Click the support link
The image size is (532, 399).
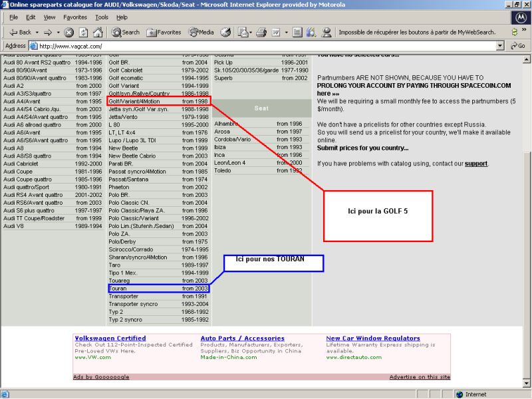pos(476,164)
